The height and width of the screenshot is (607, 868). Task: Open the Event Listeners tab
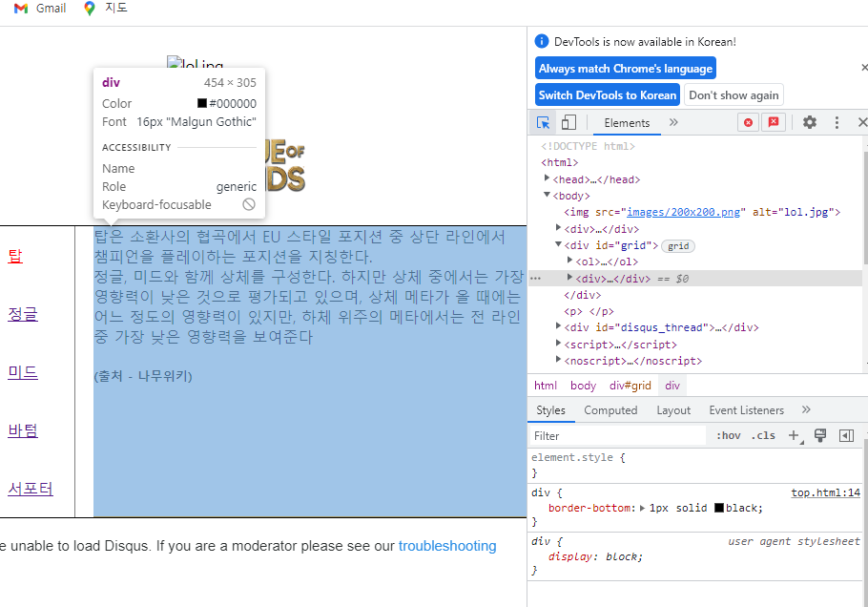pyautogui.click(x=746, y=410)
